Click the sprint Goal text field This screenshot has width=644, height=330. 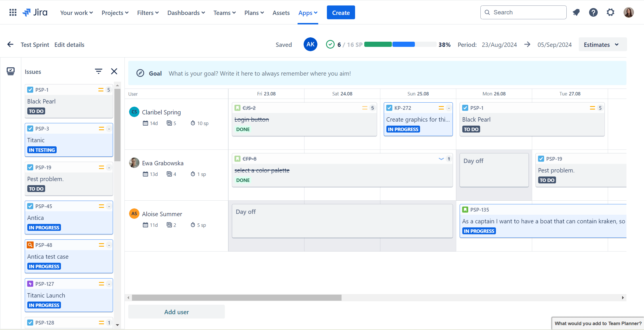click(260, 73)
